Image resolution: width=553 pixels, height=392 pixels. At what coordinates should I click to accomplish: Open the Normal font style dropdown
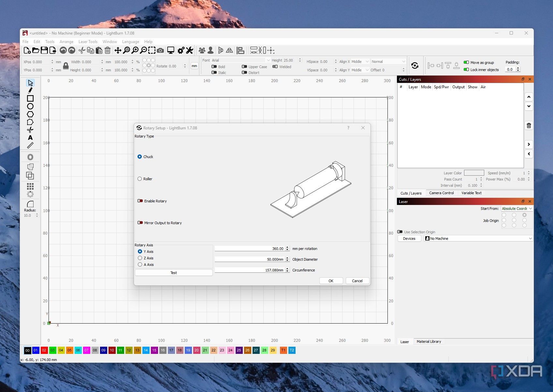[x=388, y=62]
